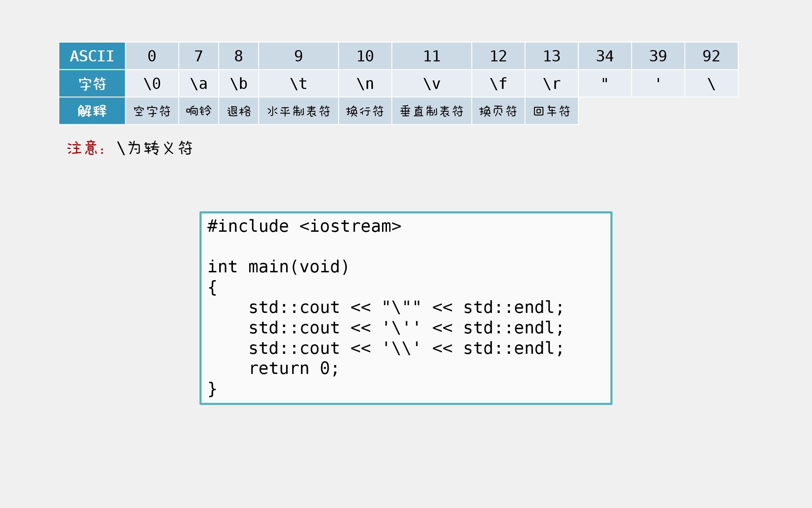
Task: Click the #include <iostream> line
Action: (x=304, y=226)
